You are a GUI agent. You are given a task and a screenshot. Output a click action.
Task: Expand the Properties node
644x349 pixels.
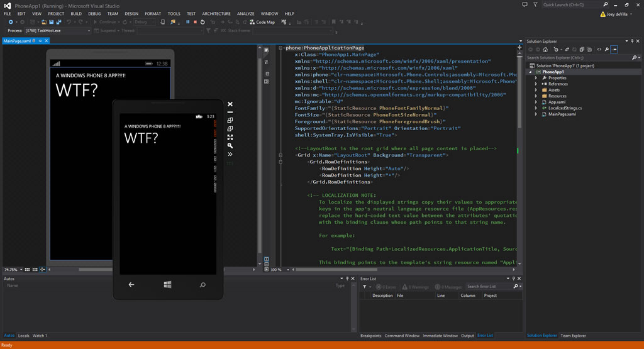[536, 78]
